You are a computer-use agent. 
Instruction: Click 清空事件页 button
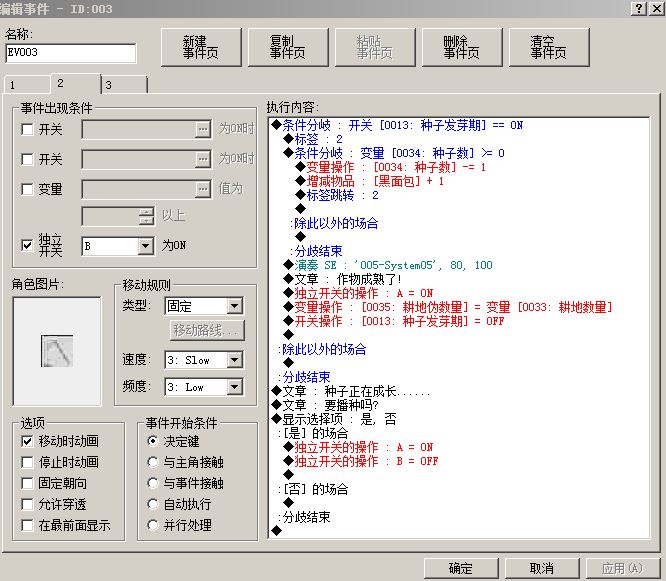tap(549, 47)
